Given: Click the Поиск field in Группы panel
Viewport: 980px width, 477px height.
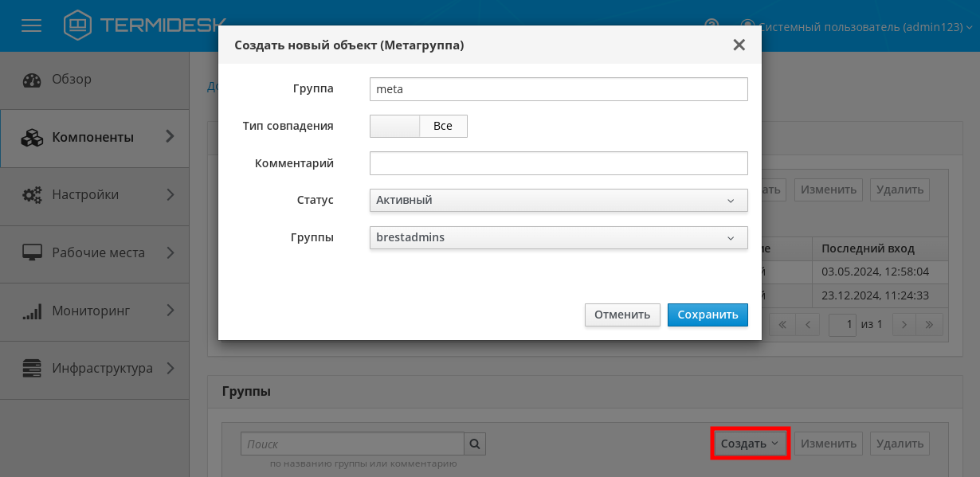Looking at the screenshot, I should point(352,444).
